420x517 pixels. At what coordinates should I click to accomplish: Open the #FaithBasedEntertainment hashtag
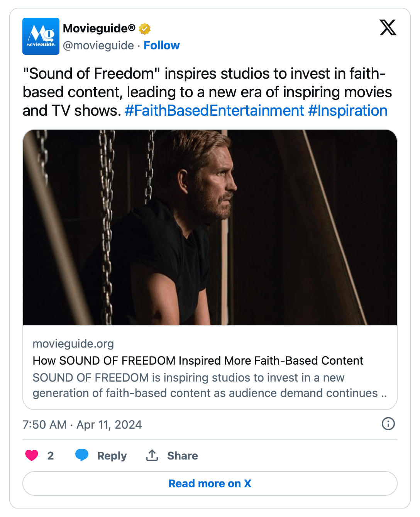pos(214,111)
